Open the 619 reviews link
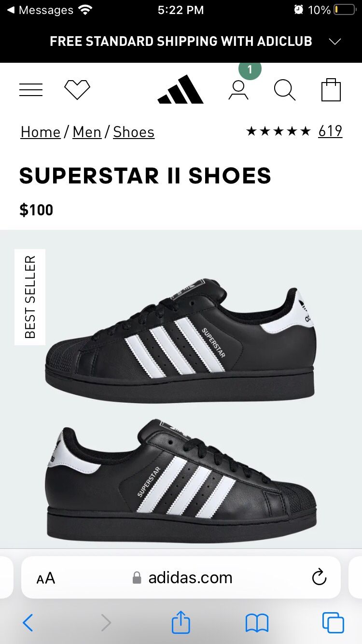Viewport: 362px width, 644px height. click(330, 131)
